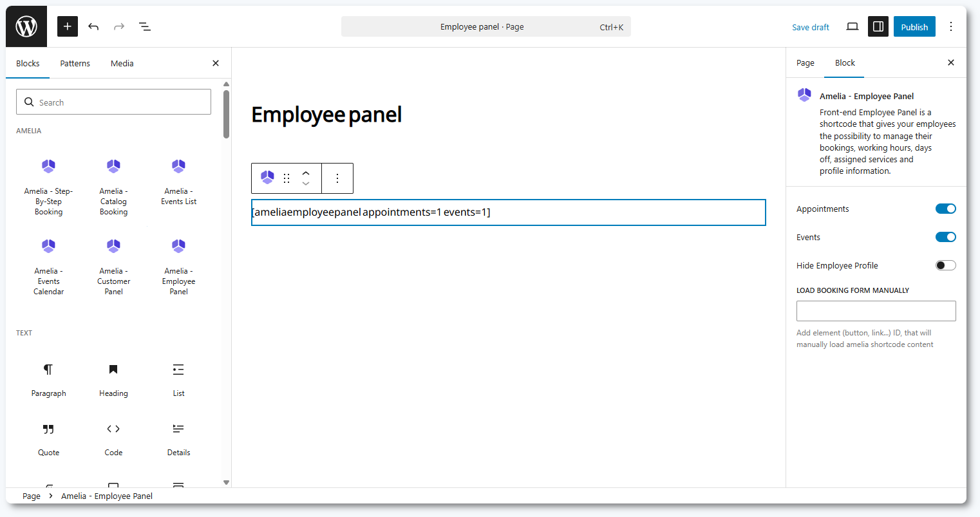Move block up with the chevron
This screenshot has height=517, width=980.
306,173
